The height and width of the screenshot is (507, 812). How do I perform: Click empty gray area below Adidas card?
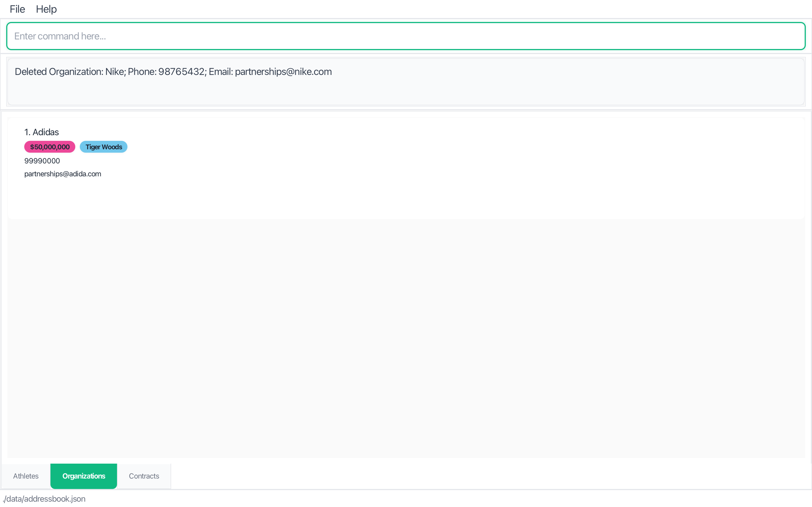coord(405,335)
